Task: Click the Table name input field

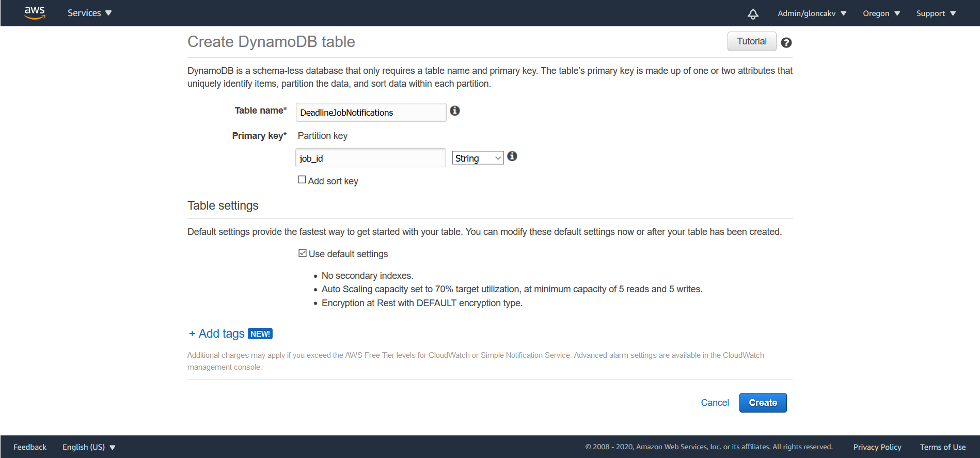Action: tap(371, 112)
